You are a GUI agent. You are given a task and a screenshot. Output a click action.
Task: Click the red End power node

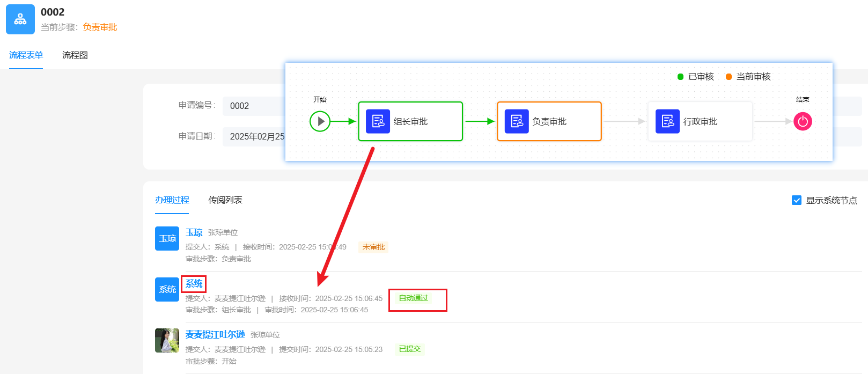tap(803, 121)
